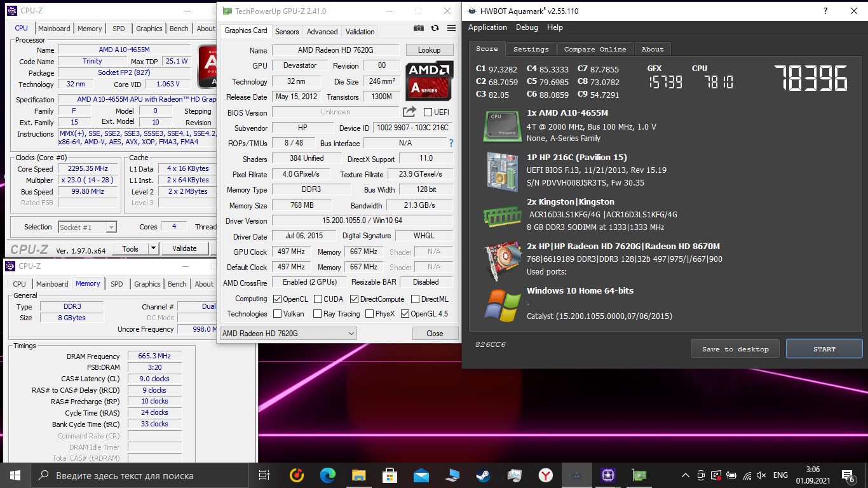Click the ENG language indicator
The height and width of the screenshot is (488, 868).
[780, 475]
